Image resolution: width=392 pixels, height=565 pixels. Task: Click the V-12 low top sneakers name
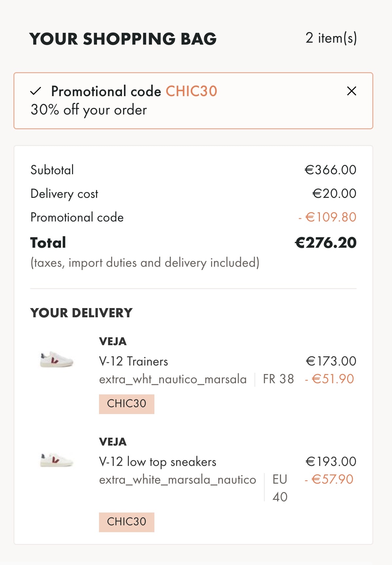157,462
